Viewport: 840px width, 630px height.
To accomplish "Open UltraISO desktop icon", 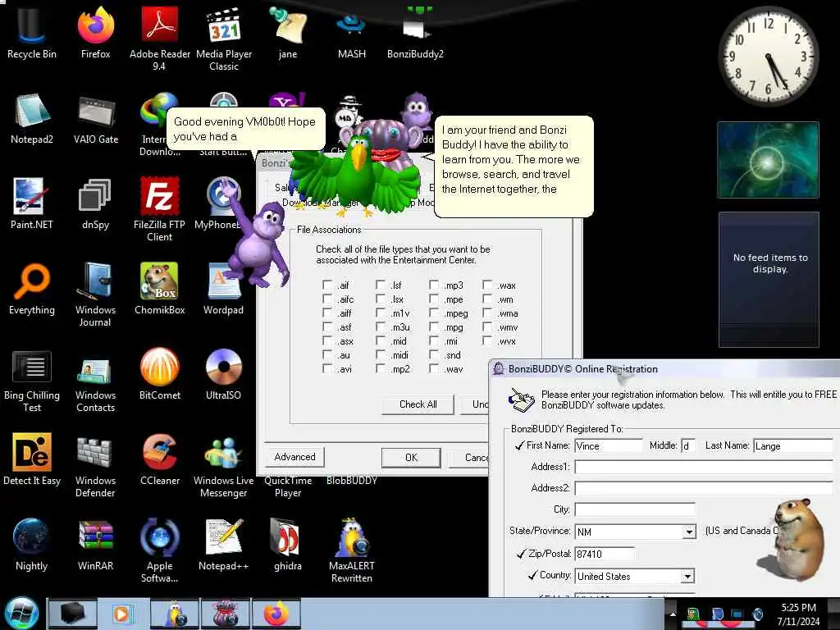I will coord(223,375).
